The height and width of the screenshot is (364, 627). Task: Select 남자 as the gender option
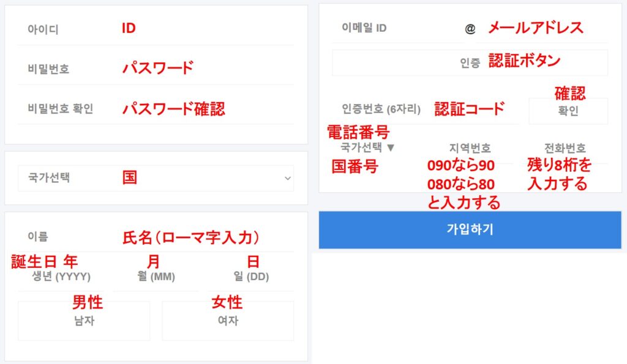pyautogui.click(x=83, y=321)
